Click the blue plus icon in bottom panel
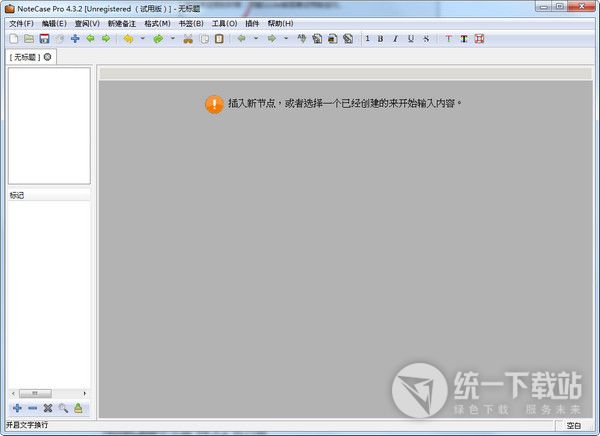Screen dimensions: 600x436 click(17, 408)
